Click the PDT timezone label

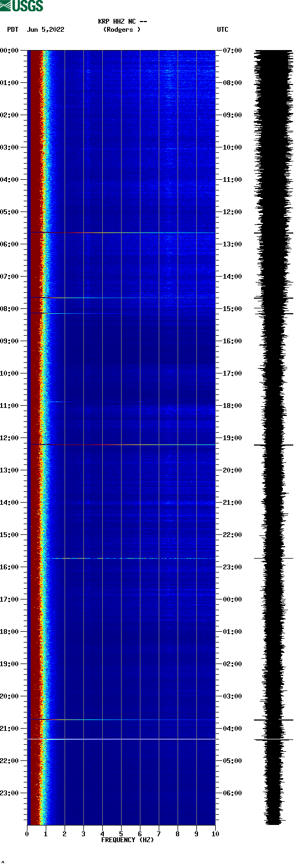13,30
